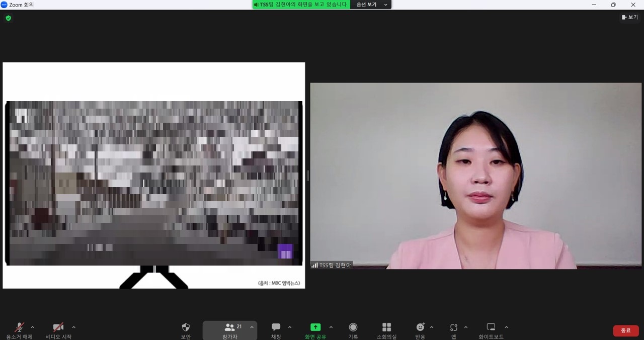Start recording with 기록 icon
The height and width of the screenshot is (340, 644).
coord(353,327)
